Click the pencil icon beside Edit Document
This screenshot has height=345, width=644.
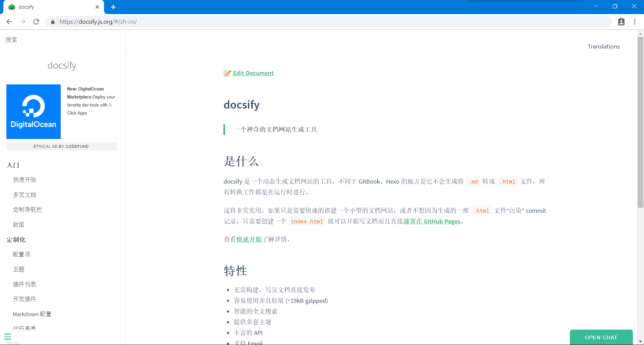(227, 73)
